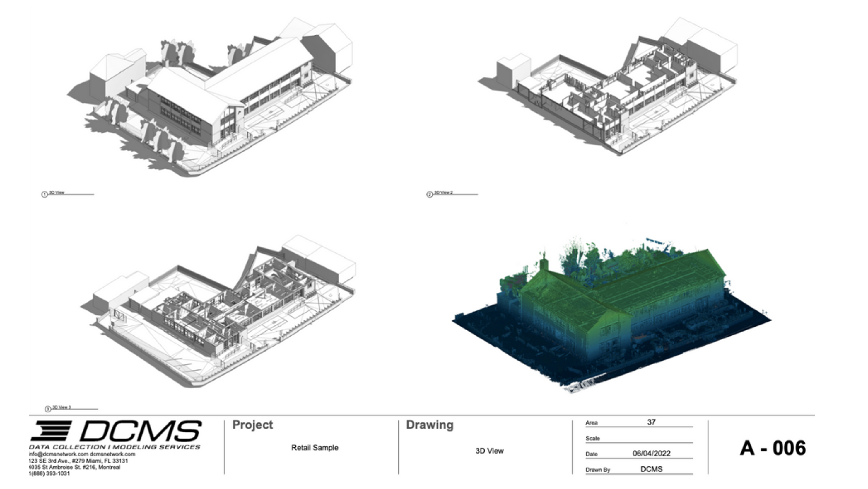Click the Drawn By DCMS value
This screenshot has width=868, height=489.
[x=651, y=469]
